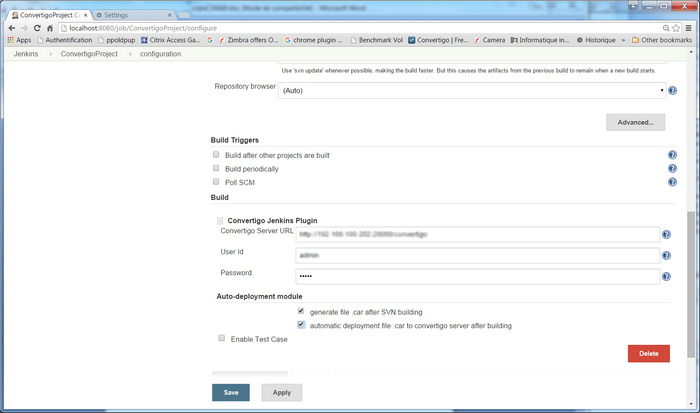
Task: Open Other bookmarks folder
Action: coord(662,40)
